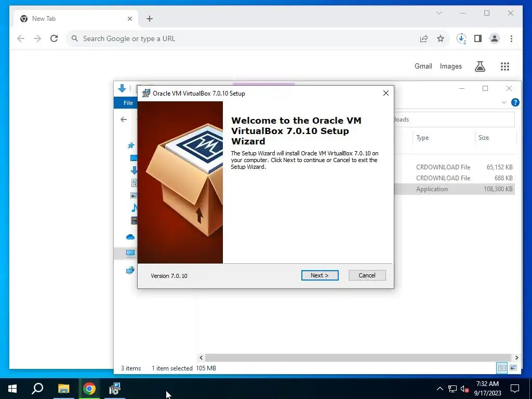Open File Explorer from taskbar

tap(63, 389)
